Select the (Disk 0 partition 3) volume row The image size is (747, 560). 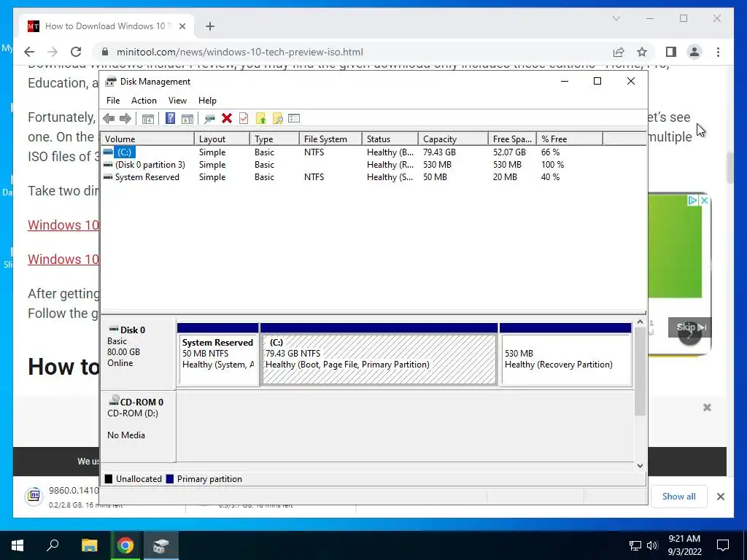pyautogui.click(x=373, y=165)
